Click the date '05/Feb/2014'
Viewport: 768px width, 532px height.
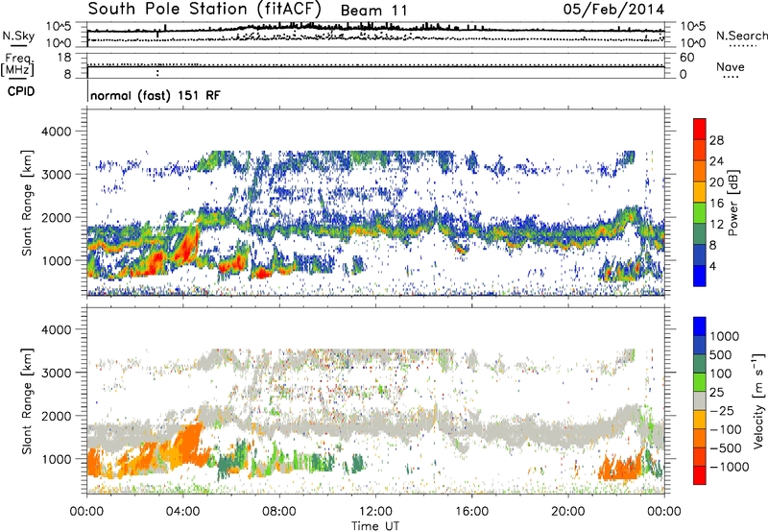[x=613, y=10]
